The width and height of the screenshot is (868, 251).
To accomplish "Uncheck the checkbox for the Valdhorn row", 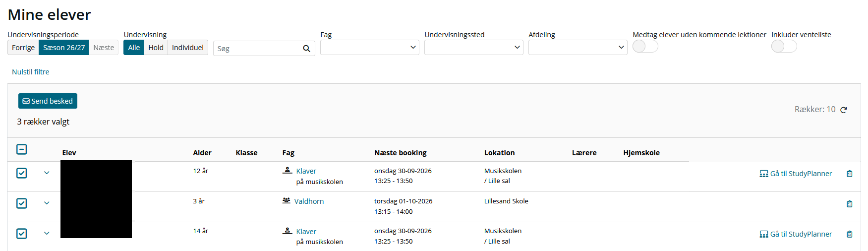I will point(22,203).
